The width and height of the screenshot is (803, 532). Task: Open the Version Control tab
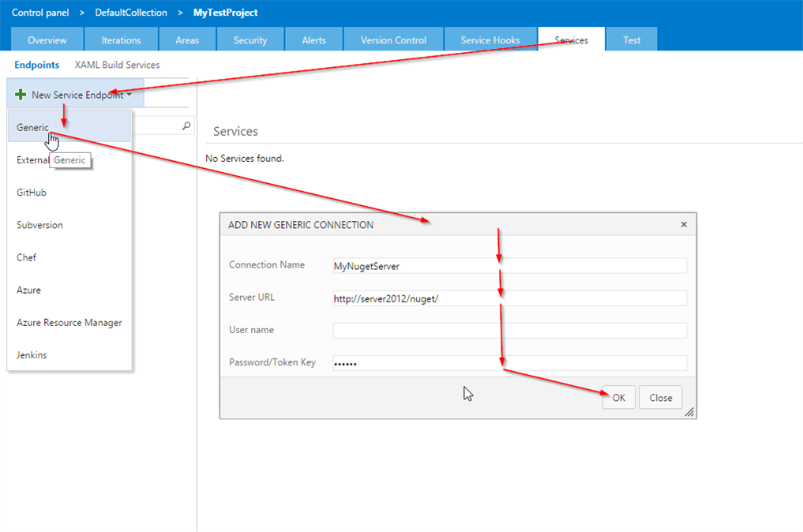tap(393, 39)
